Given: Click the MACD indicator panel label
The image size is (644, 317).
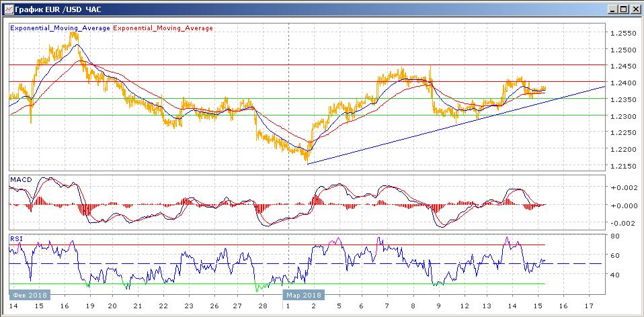Looking at the screenshot, I should 21,180.
